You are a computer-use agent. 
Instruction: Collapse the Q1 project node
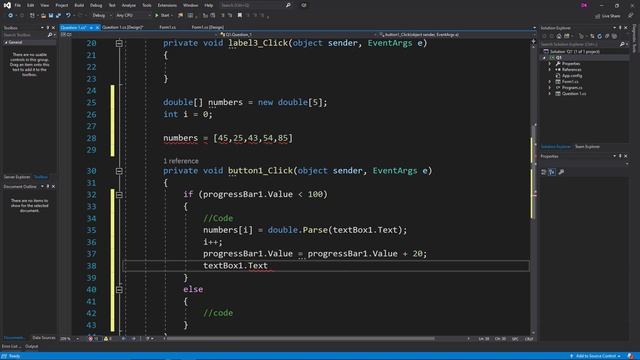tap(544, 58)
